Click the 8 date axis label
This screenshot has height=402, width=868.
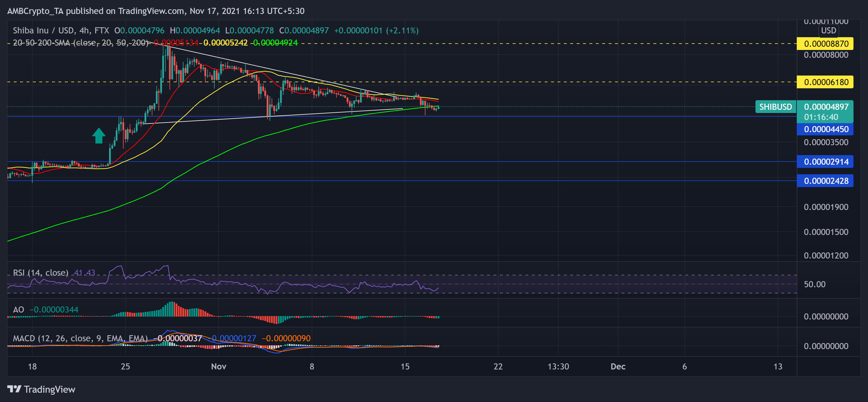pos(312,366)
